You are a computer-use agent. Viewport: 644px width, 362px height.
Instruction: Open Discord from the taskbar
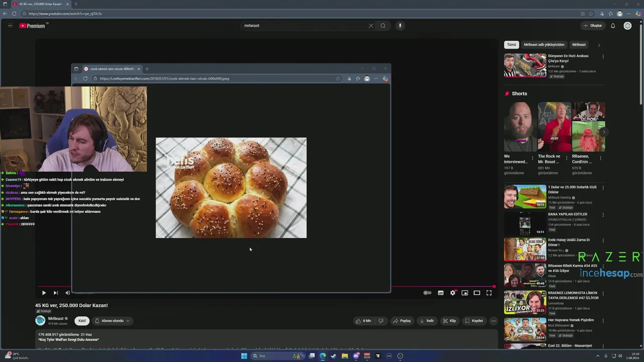pyautogui.click(x=356, y=356)
